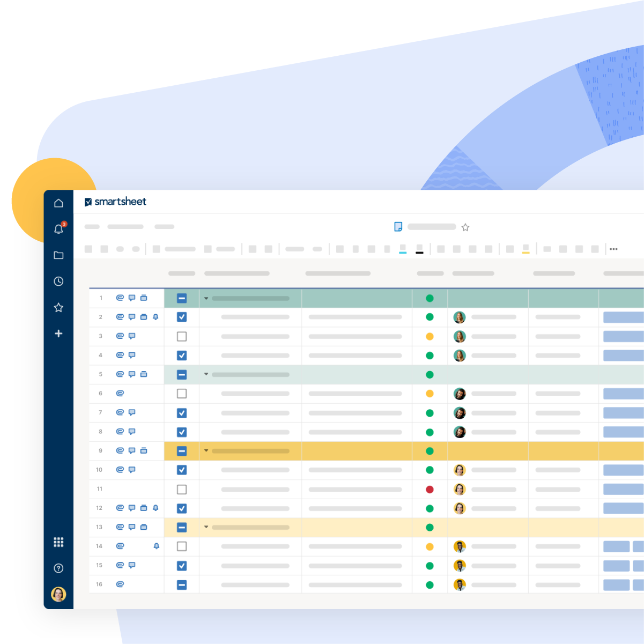Image resolution: width=644 pixels, height=644 pixels.
Task: Toggle the indeterminate checkbox on row 16
Action: (182, 584)
